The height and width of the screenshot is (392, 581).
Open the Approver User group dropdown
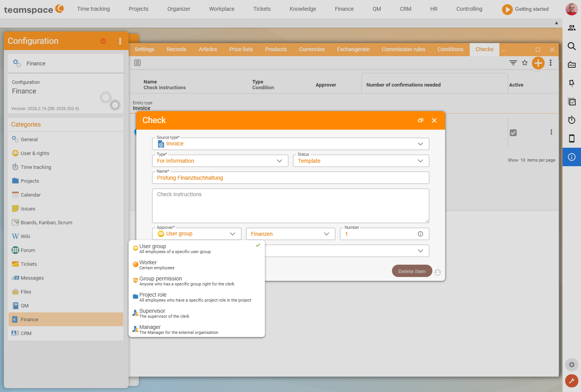(x=197, y=234)
